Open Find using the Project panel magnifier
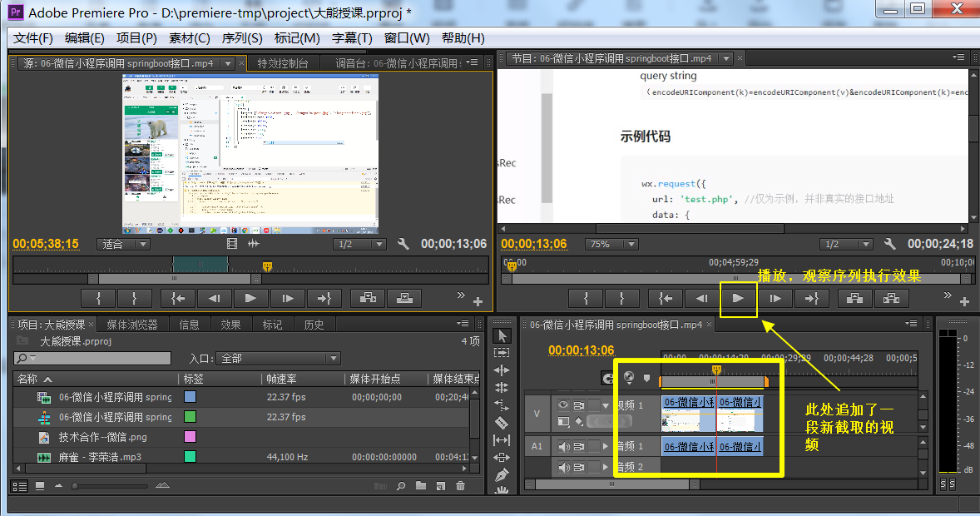Screen dimensions: 980x516 point(401,486)
